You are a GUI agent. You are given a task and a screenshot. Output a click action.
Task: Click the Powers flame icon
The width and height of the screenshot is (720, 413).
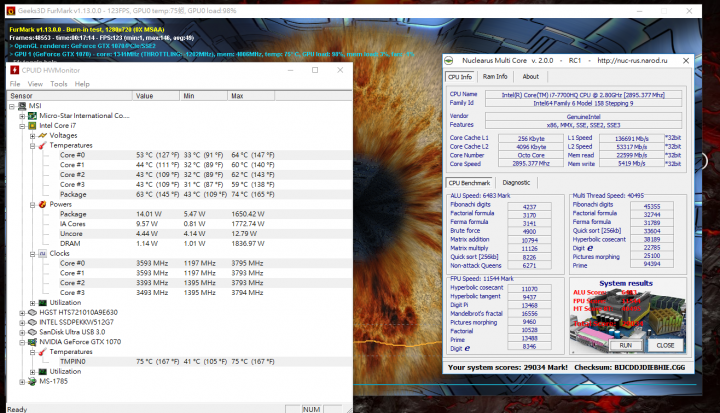pos(42,204)
